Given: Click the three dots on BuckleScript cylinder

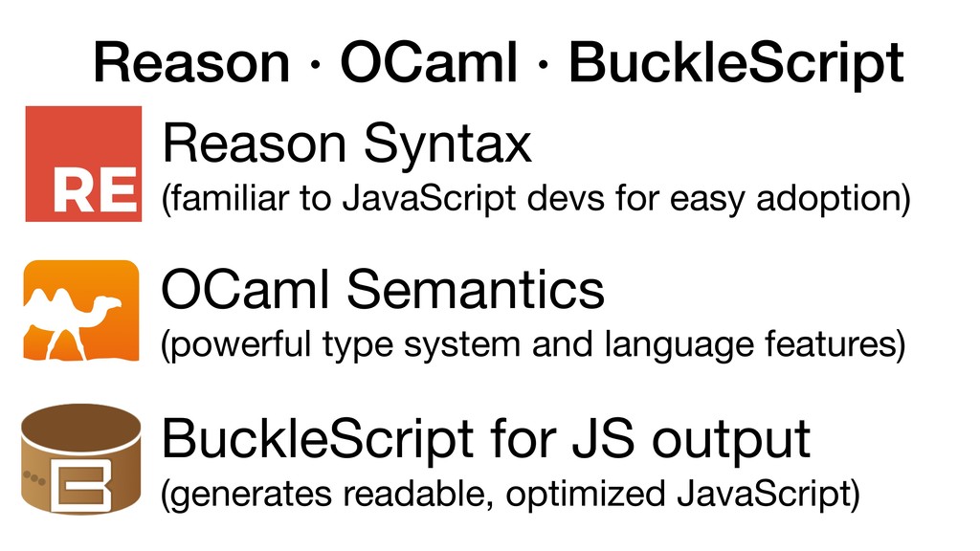Looking at the screenshot, I should click(x=34, y=478).
